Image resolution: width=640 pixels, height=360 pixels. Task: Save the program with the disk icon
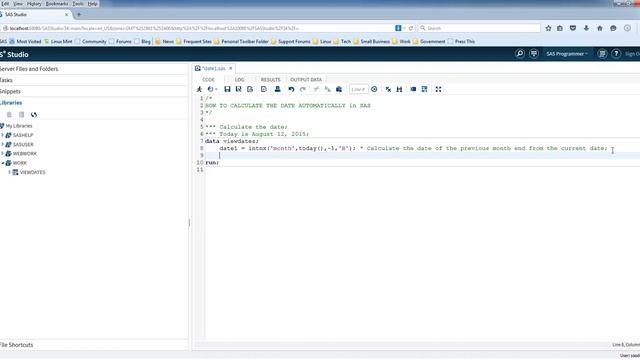[227, 89]
